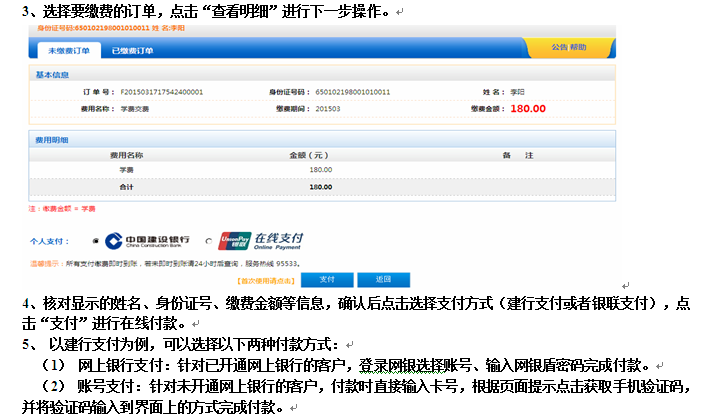Select the China Construction Bank radio button
This screenshot has height=420, width=710.
coord(96,241)
